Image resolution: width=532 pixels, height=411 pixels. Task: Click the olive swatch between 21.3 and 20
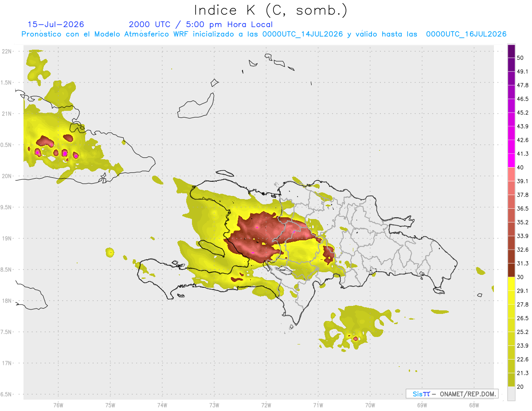(x=511, y=380)
